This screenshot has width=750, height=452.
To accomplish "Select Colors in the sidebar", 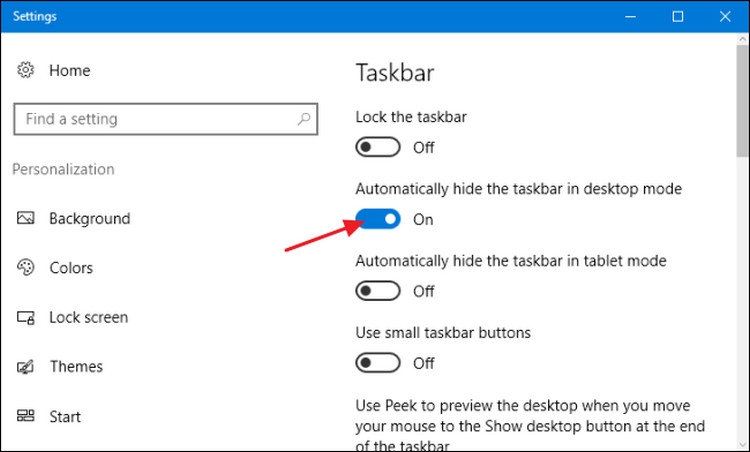I will tap(71, 268).
